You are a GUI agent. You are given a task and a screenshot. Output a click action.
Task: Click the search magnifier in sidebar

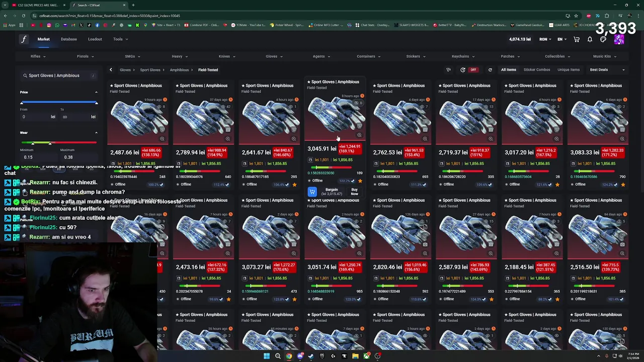[25, 75]
